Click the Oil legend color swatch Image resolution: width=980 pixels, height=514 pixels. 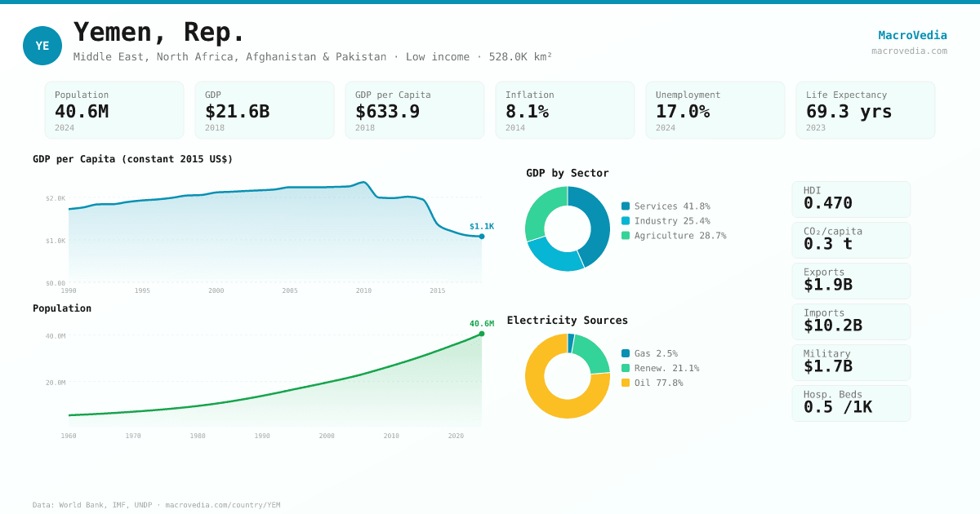626,383
